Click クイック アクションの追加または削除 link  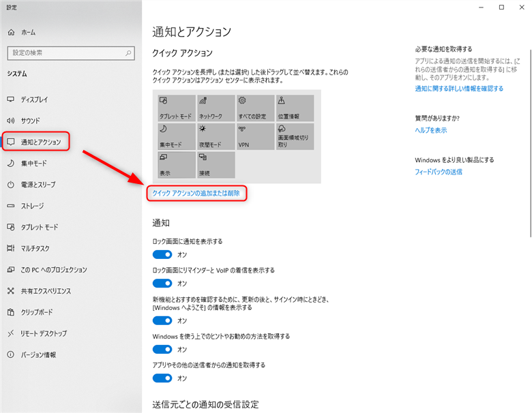[196, 194]
